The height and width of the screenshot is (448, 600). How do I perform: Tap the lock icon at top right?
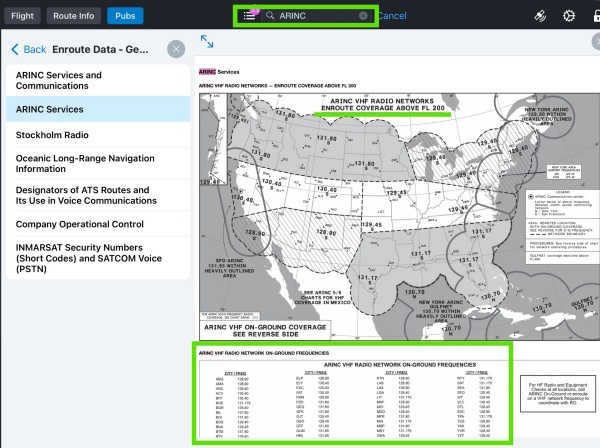coord(595,16)
